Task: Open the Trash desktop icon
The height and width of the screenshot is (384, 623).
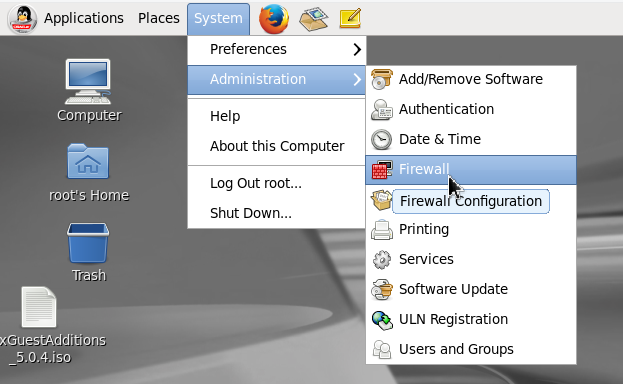Action: 88,243
